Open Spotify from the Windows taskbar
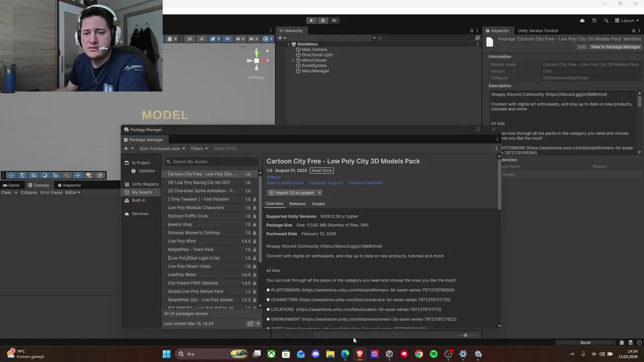 click(x=434, y=354)
